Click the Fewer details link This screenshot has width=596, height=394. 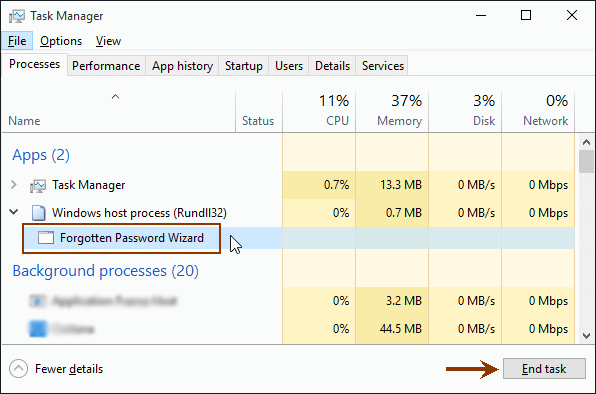pos(69,369)
